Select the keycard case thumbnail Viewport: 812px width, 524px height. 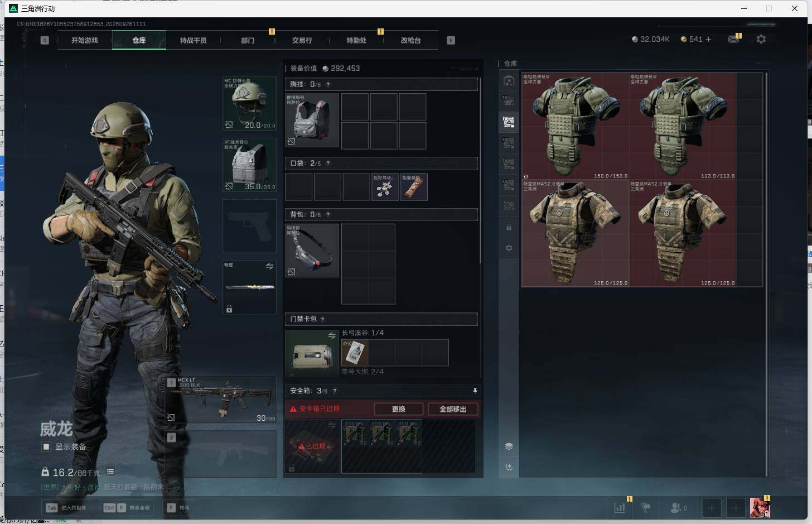312,353
